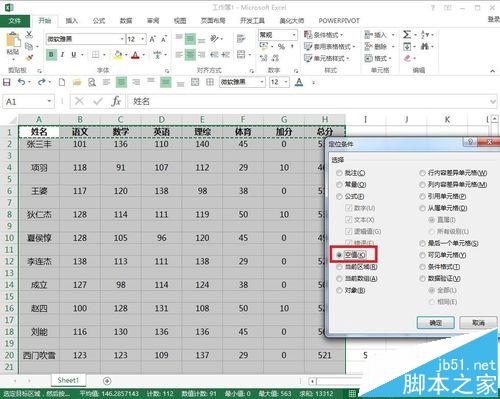Click the Merge and Center icon
The image size is (500, 399).
pyautogui.click(x=241, y=54)
